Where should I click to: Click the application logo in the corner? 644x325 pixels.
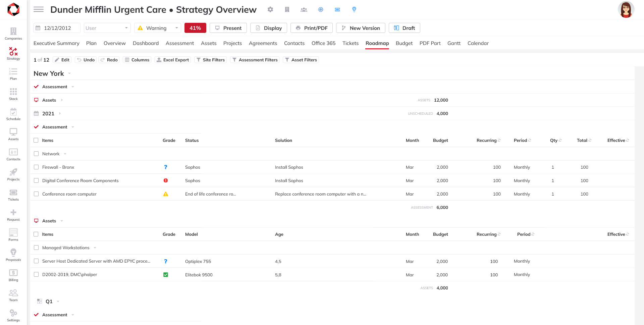click(13, 9)
